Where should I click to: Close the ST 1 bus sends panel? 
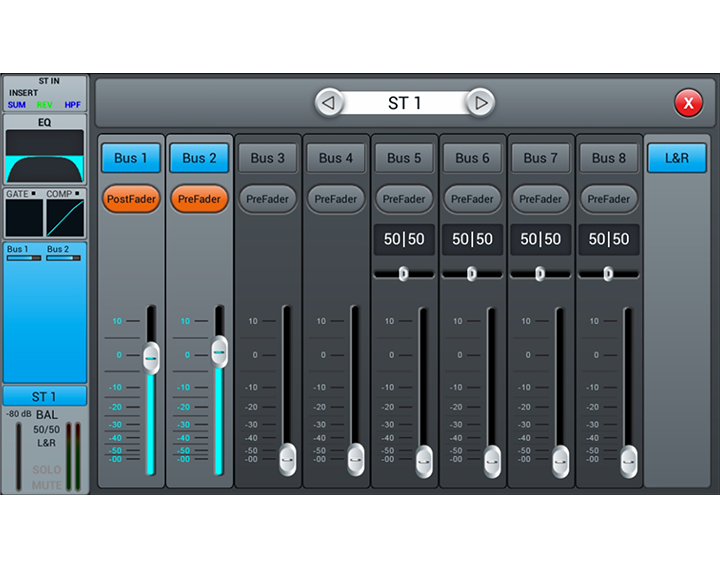687,103
